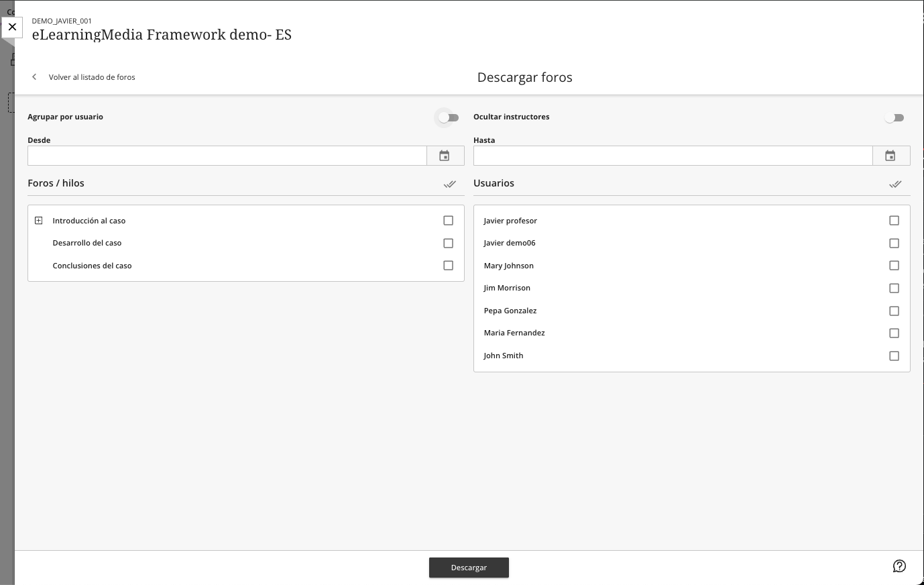Click the Hasta date input field
The width and height of the screenshot is (924, 585).
pos(673,156)
